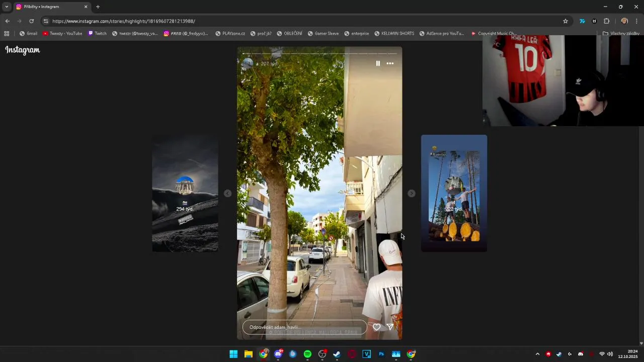The width and height of the screenshot is (644, 362).
Task: Open Spotify from taskbar
Action: [307, 354]
